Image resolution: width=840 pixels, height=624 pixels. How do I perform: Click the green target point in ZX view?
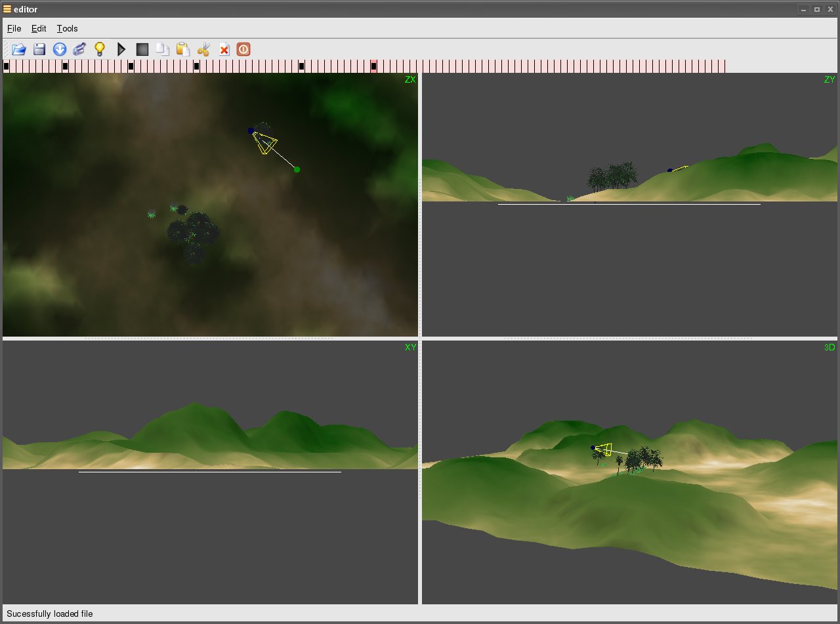coord(297,170)
